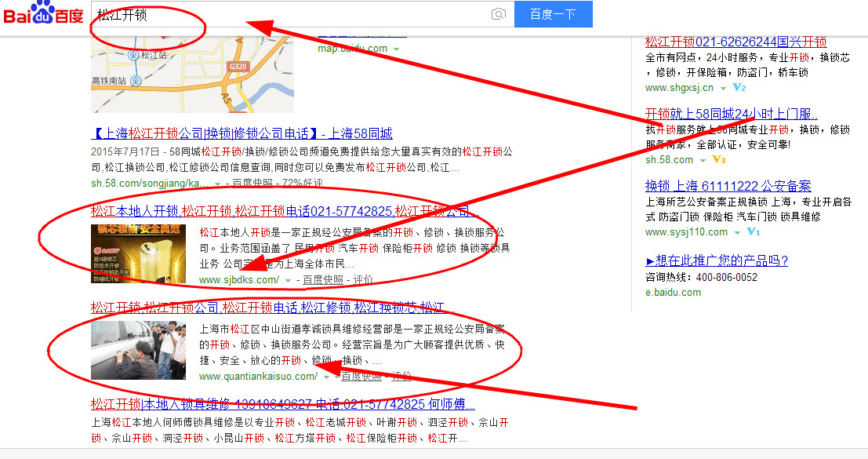Click the 高铁南站 station marker on the map

tap(136, 81)
